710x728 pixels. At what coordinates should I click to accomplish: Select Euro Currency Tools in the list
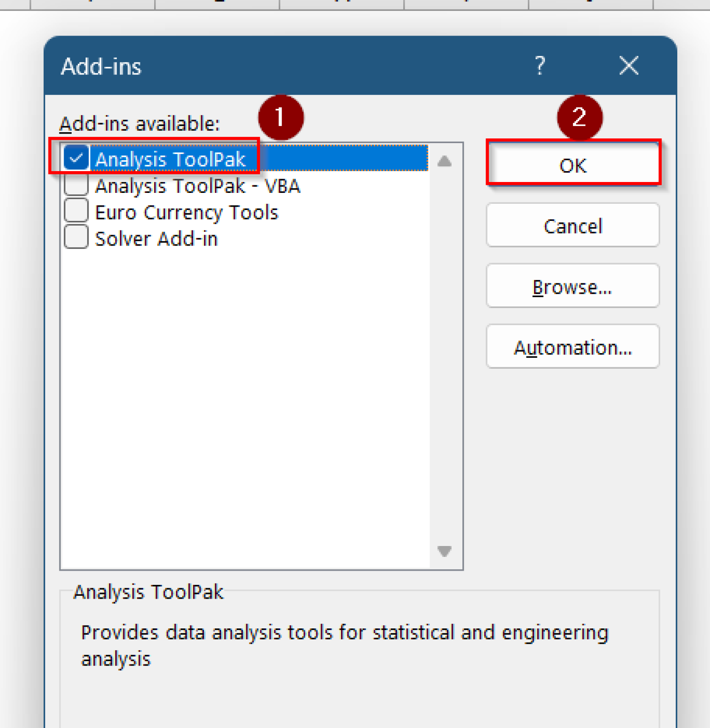(186, 212)
